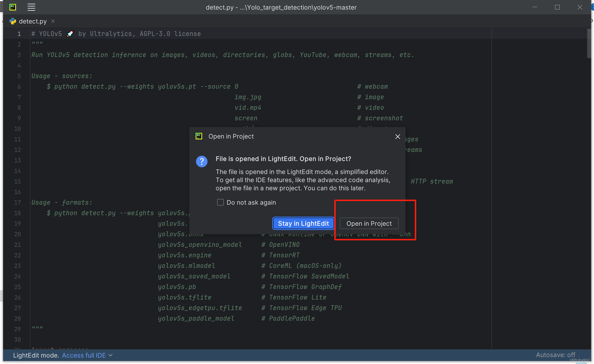Screen dimensions: 594x364
Task: Click line number 1 in gutter
Action: pyautogui.click(x=19, y=34)
